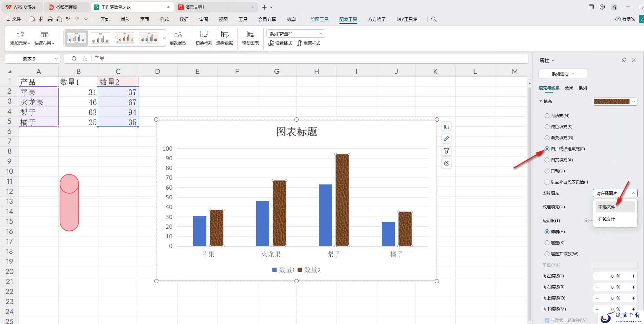This screenshot has height=324, width=644.
Task: Click Select Data (选择数据) icon
Action: point(225,34)
